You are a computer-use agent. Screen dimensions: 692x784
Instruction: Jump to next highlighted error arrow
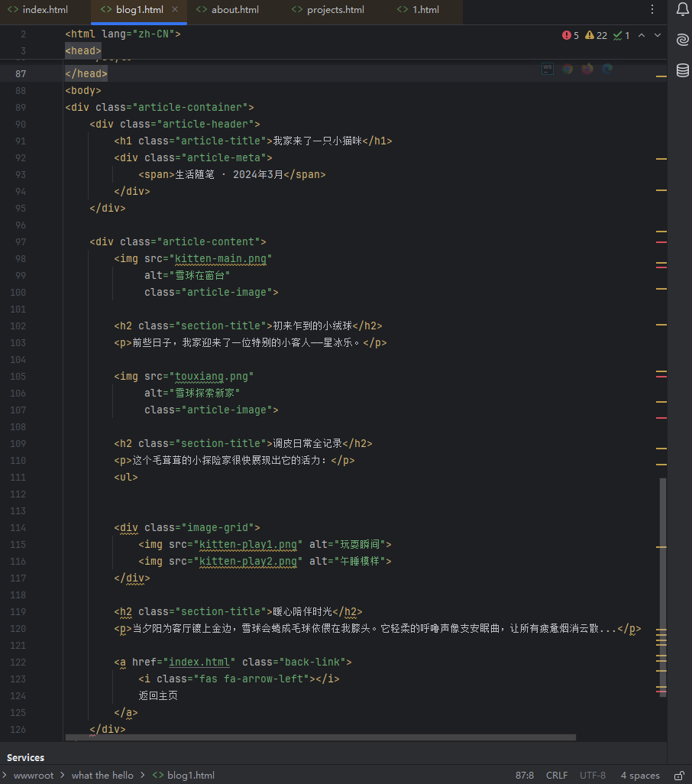coord(658,35)
